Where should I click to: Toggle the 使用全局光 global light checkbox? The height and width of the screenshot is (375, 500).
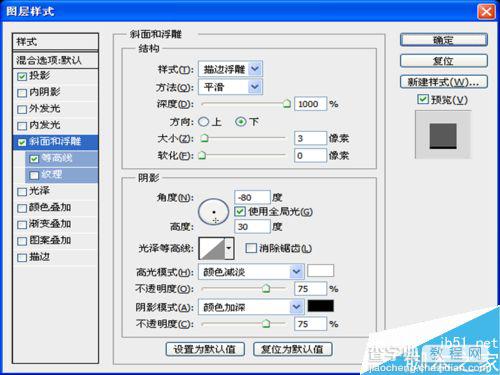point(240,212)
